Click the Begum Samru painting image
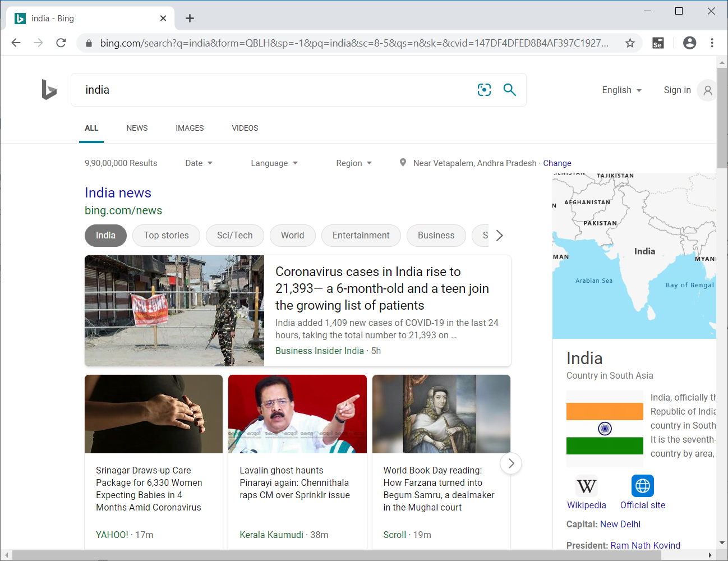Screen dimensions: 728x561 441,414
